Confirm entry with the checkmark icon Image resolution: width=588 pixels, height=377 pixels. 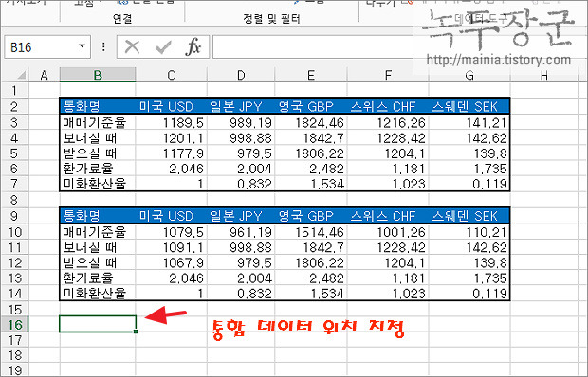pyautogui.click(x=163, y=47)
